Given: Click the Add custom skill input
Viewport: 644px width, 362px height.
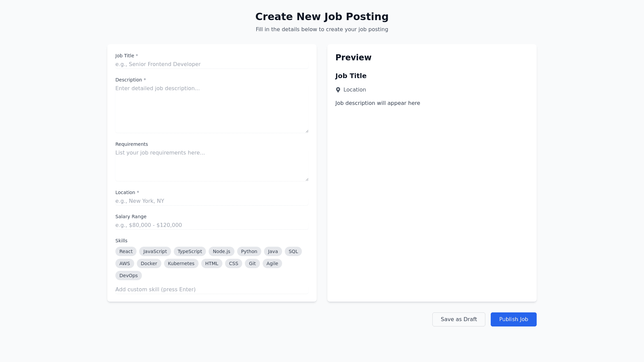Looking at the screenshot, I should point(212,290).
